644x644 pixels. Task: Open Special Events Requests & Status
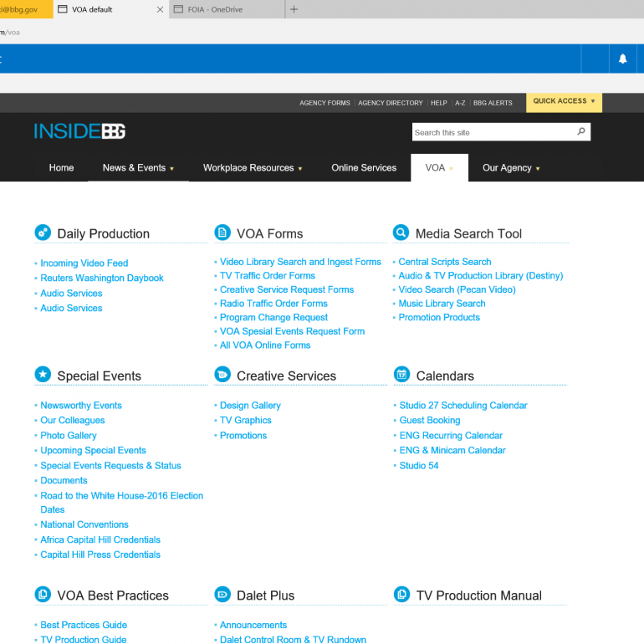[110, 465]
